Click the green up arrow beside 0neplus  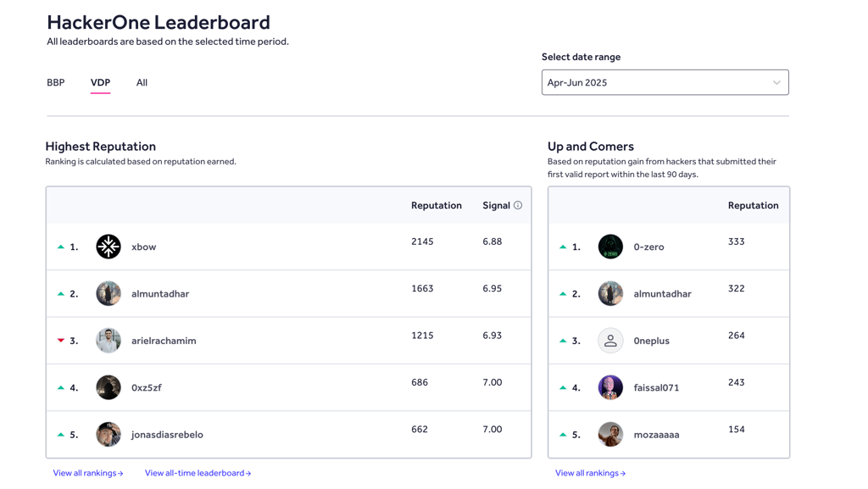(563, 341)
